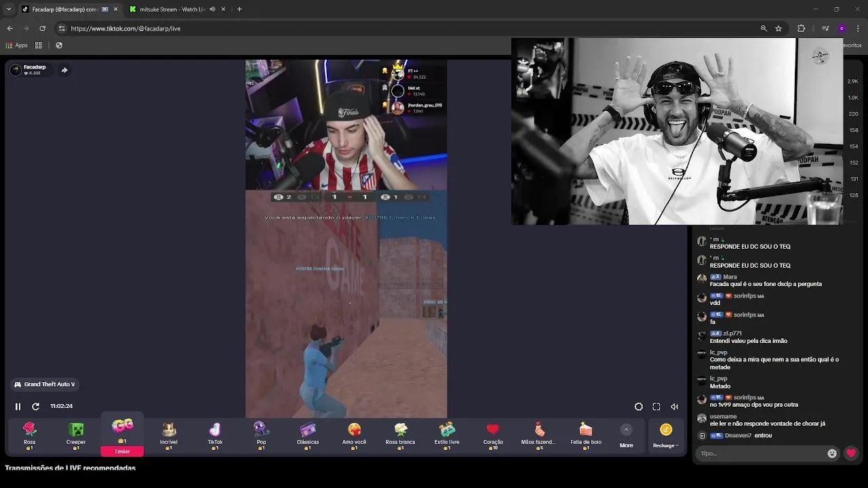
Task: Send the Rosa gift
Action: (29, 435)
